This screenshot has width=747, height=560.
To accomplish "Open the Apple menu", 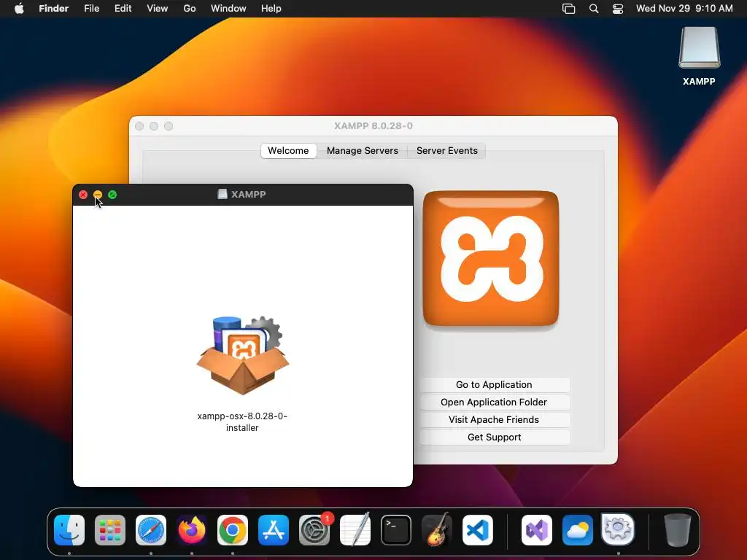I will tap(19, 9).
